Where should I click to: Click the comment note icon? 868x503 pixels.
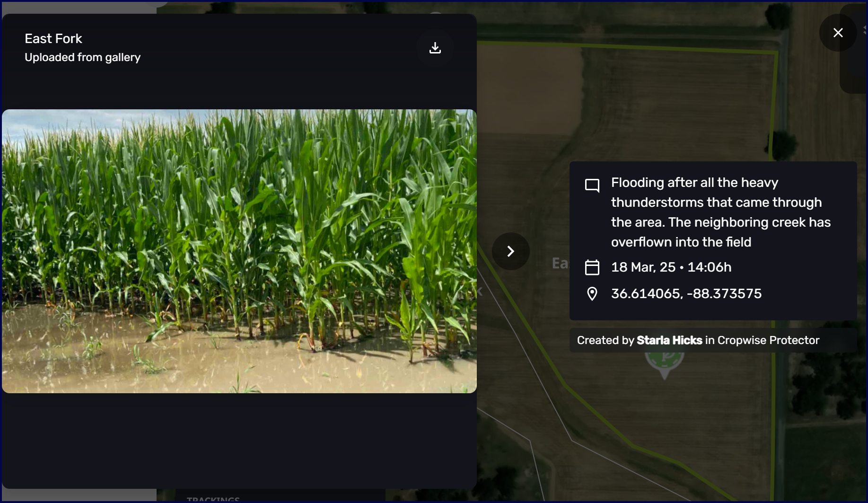[x=592, y=185]
